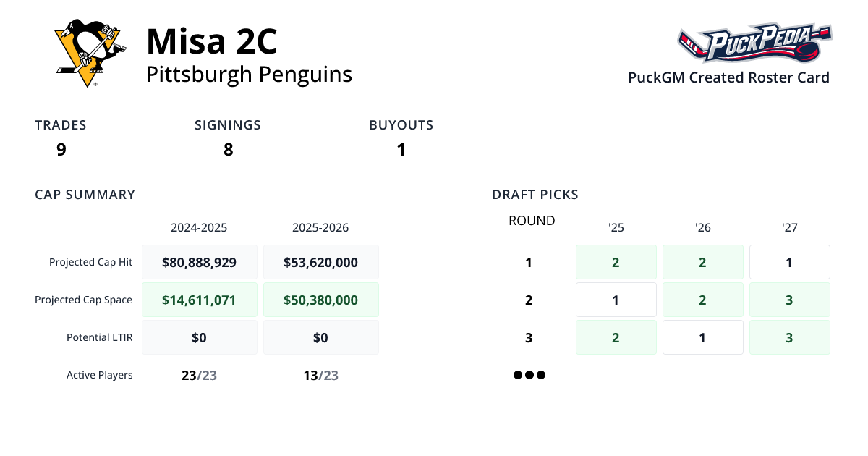Viewport: 868px width, 456px height.
Task: Select round 3 draft pick cell for '27
Action: click(x=789, y=337)
